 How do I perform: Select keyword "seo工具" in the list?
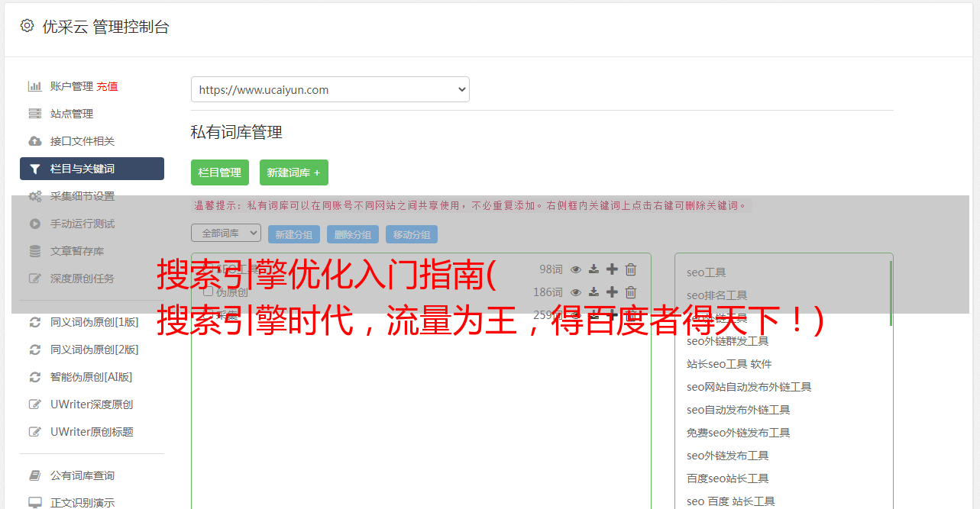click(706, 272)
